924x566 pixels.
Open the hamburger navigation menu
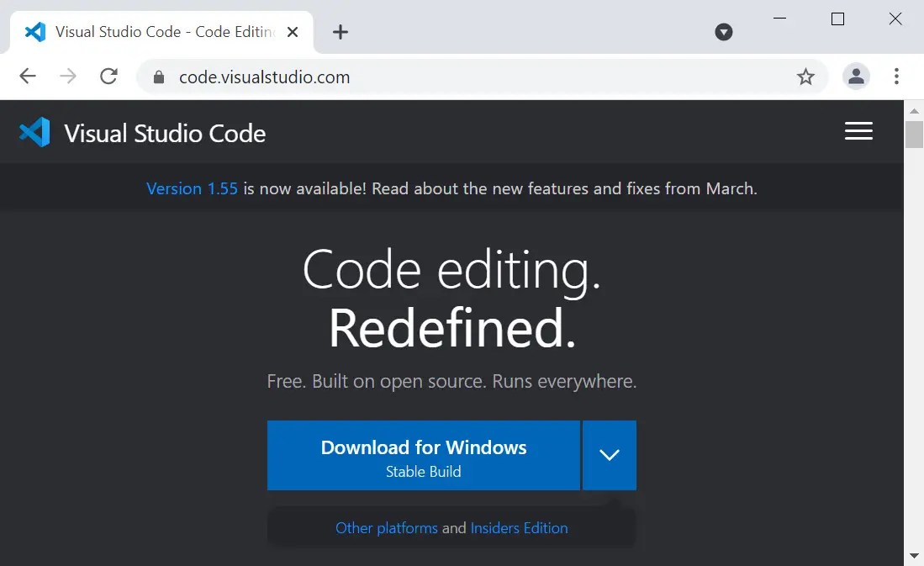click(x=858, y=131)
